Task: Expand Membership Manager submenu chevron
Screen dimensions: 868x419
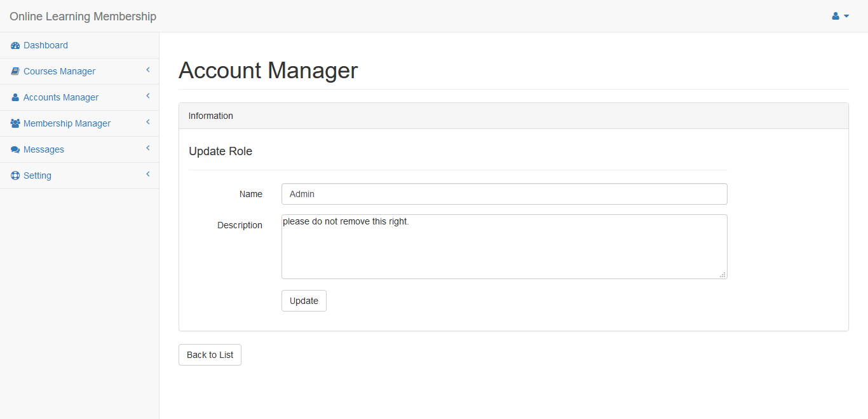Action: click(147, 122)
